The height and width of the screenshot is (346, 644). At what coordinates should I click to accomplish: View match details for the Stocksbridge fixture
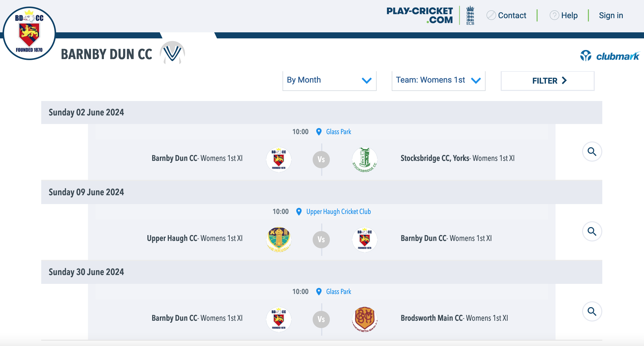(x=592, y=152)
